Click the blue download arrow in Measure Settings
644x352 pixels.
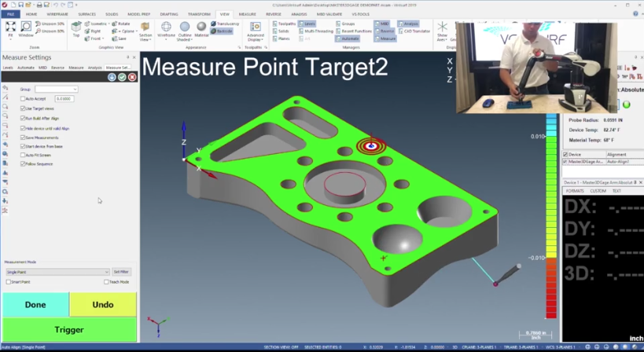(x=112, y=77)
